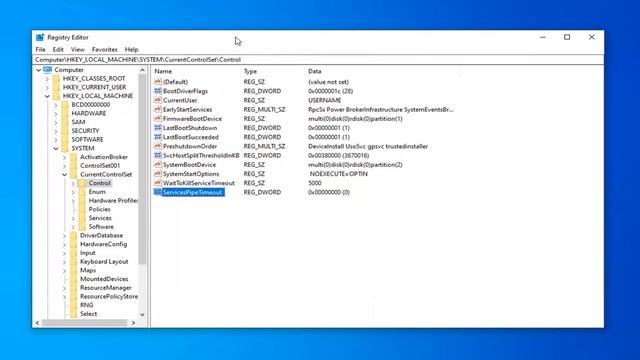Image resolution: width=640 pixels, height=360 pixels.
Task: Click the tree pane scroll down arrow
Action: coord(142,315)
